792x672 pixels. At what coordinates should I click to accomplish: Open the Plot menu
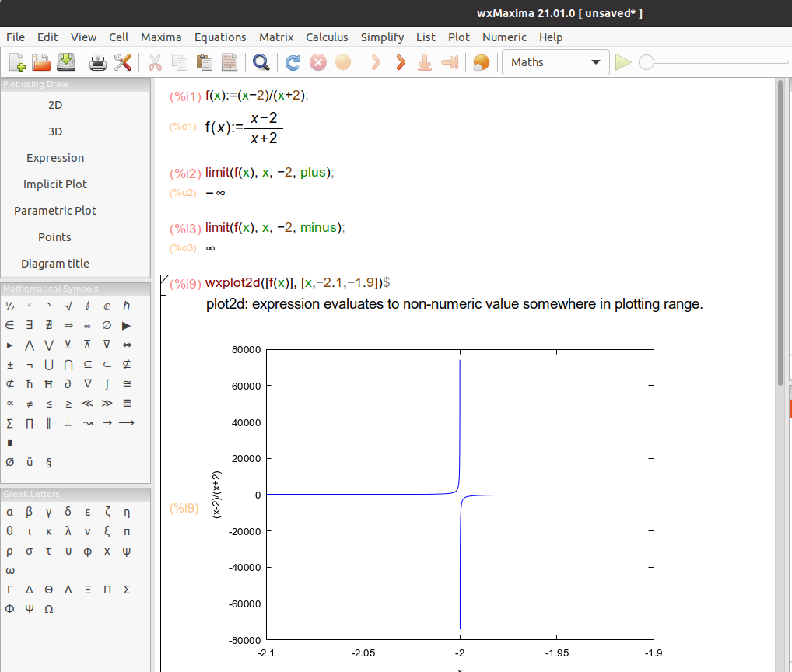click(x=458, y=37)
